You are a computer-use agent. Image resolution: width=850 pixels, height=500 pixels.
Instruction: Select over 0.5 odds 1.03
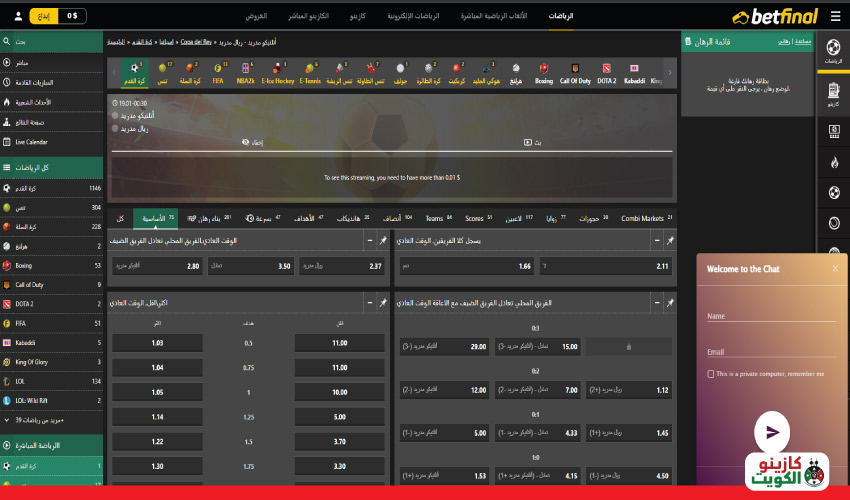[157, 343]
